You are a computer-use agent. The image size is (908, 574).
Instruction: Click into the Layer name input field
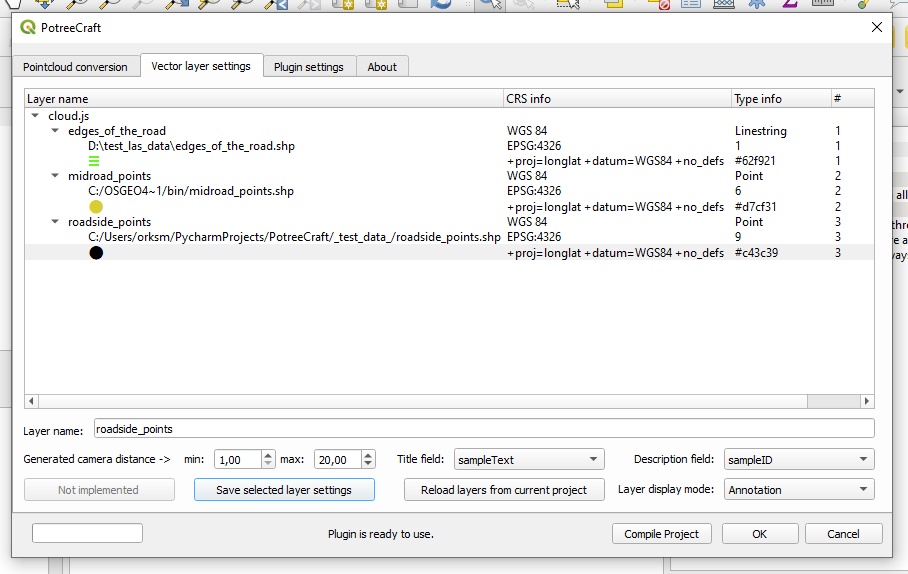(x=484, y=429)
